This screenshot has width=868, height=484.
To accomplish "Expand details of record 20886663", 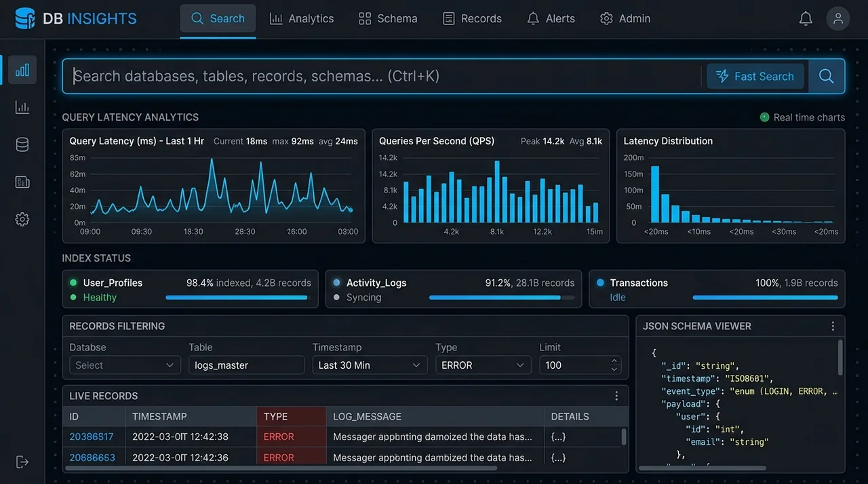I will pyautogui.click(x=558, y=458).
